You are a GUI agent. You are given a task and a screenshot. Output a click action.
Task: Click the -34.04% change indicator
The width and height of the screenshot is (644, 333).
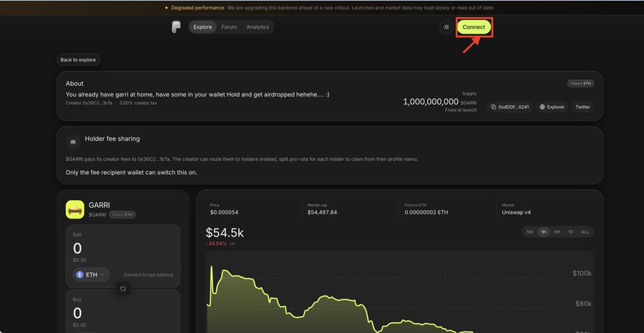[x=216, y=244]
